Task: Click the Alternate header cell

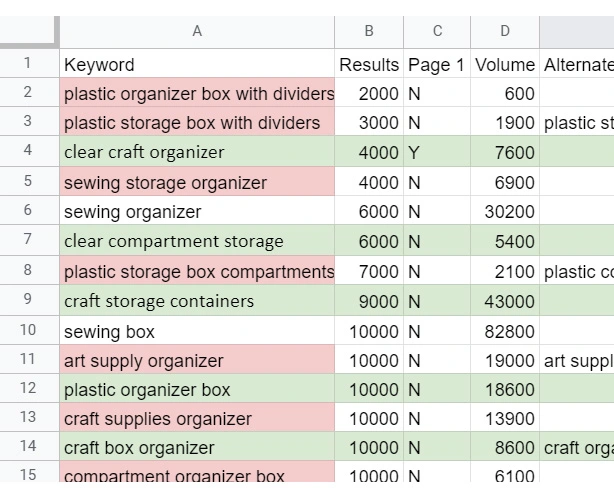Action: pyautogui.click(x=577, y=63)
